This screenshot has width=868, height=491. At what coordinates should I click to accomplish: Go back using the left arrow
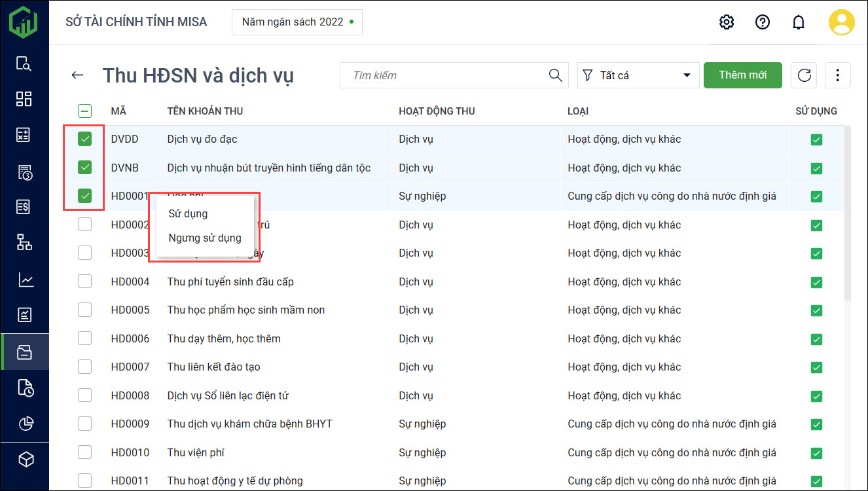[x=78, y=75]
